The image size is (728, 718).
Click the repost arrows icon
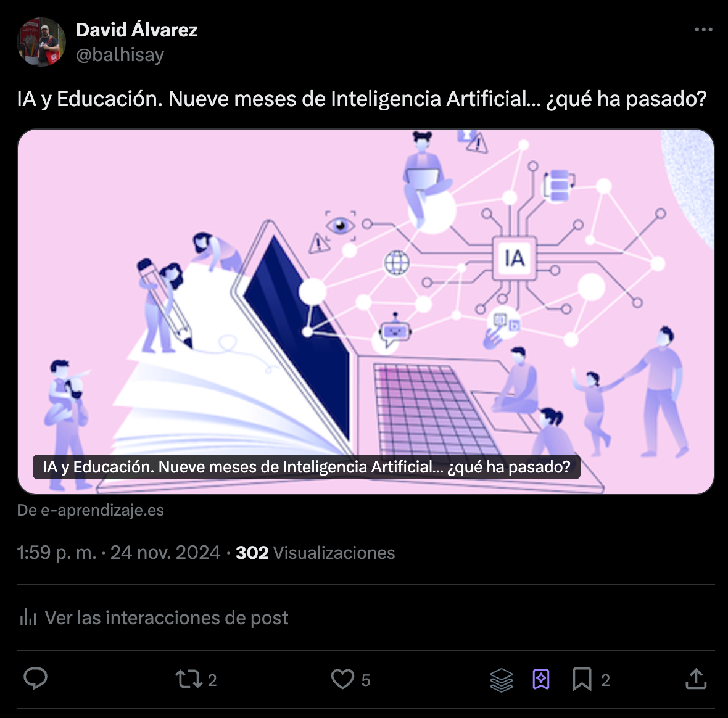[189, 680]
